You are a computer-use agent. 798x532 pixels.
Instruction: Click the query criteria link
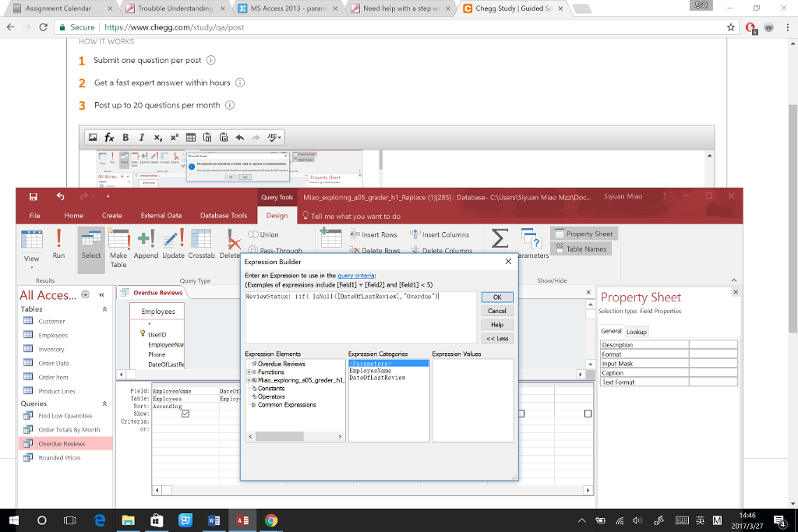click(x=355, y=276)
